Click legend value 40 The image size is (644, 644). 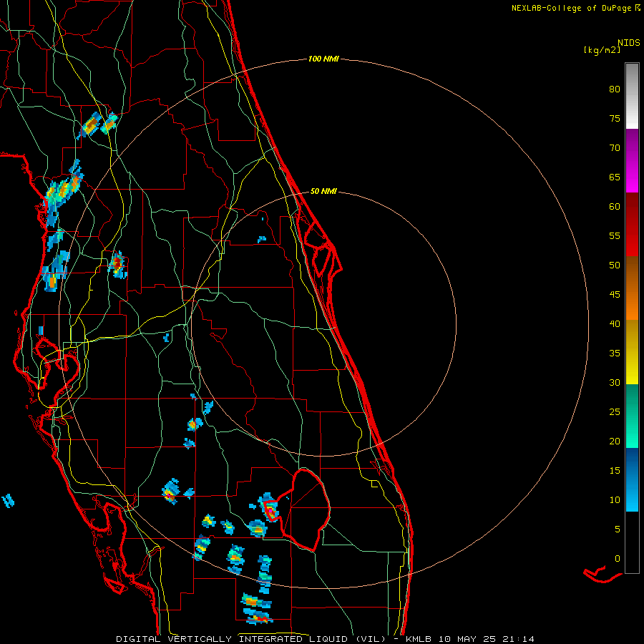point(615,324)
